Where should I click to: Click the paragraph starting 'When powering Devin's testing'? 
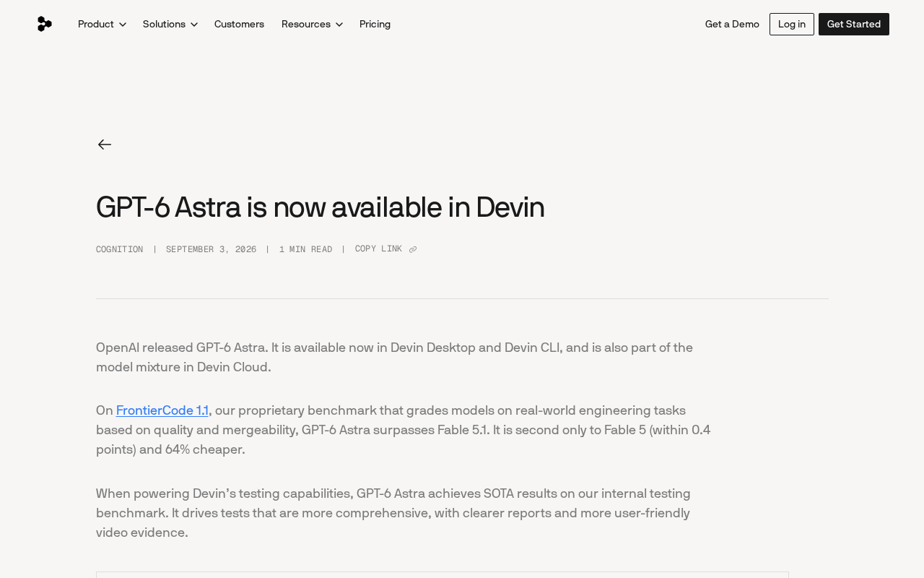click(x=393, y=513)
